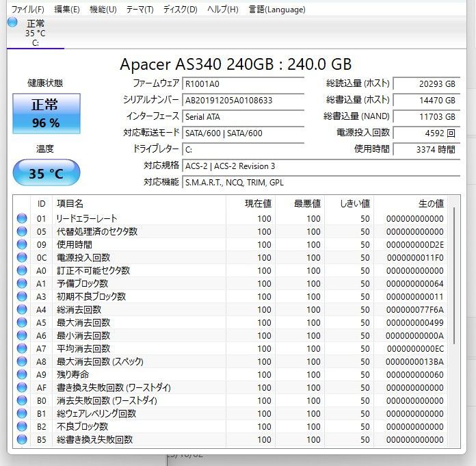
Task: Click total NAND writes value 11703 GB
Action: coord(427,116)
